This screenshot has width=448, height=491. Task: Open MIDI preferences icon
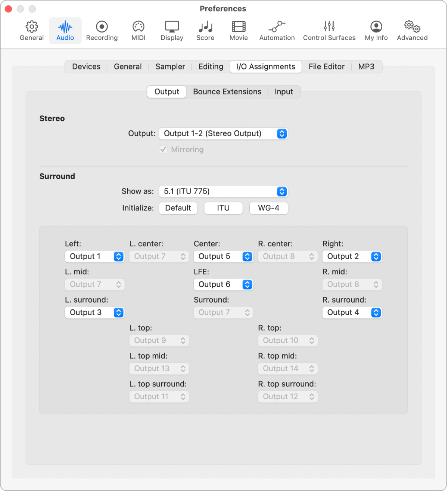point(139,27)
